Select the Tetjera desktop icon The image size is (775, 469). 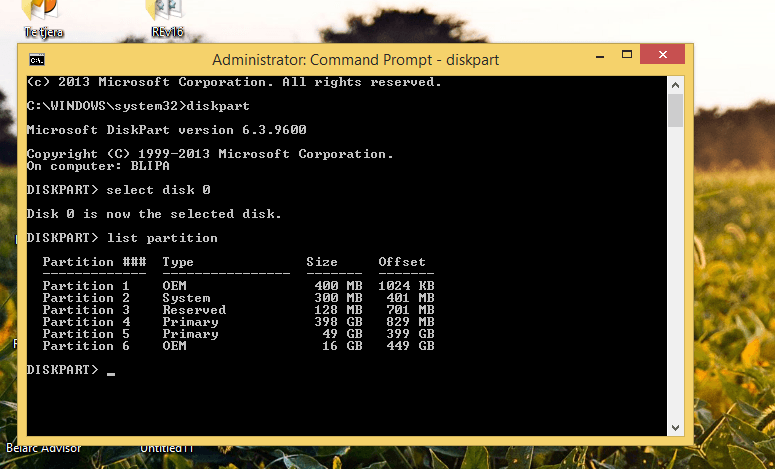point(39,12)
